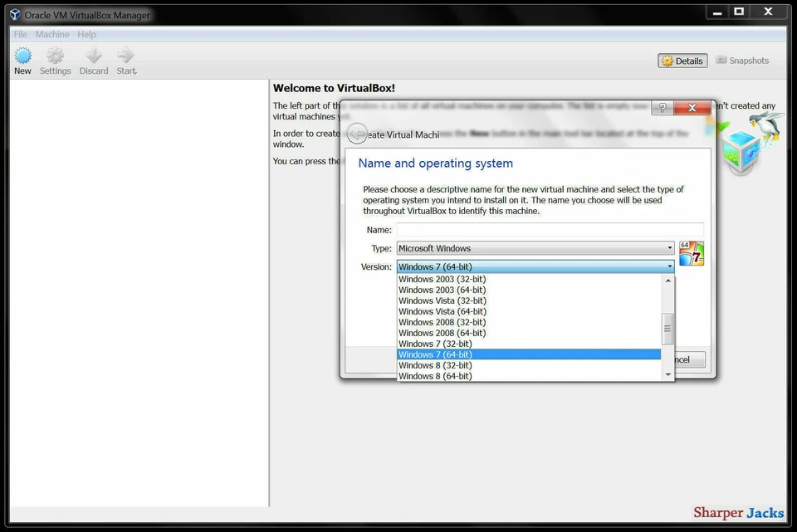
Task: Start the selected virtual machine
Action: click(125, 58)
